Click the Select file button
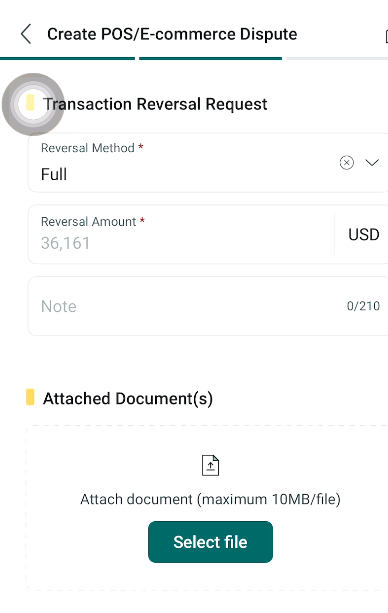 click(210, 542)
